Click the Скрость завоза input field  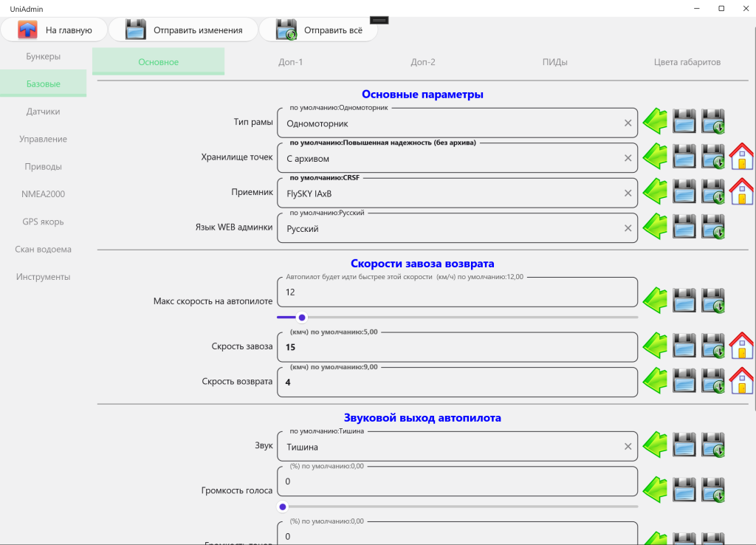(x=456, y=347)
